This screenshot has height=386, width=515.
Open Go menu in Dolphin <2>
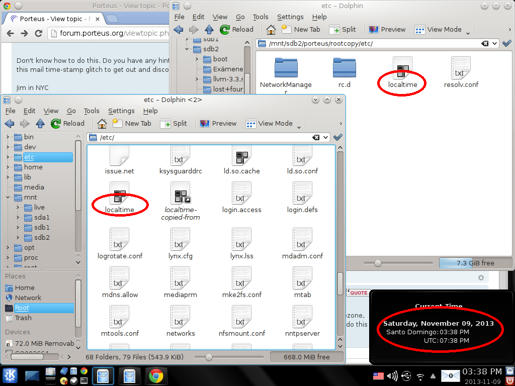(71, 111)
